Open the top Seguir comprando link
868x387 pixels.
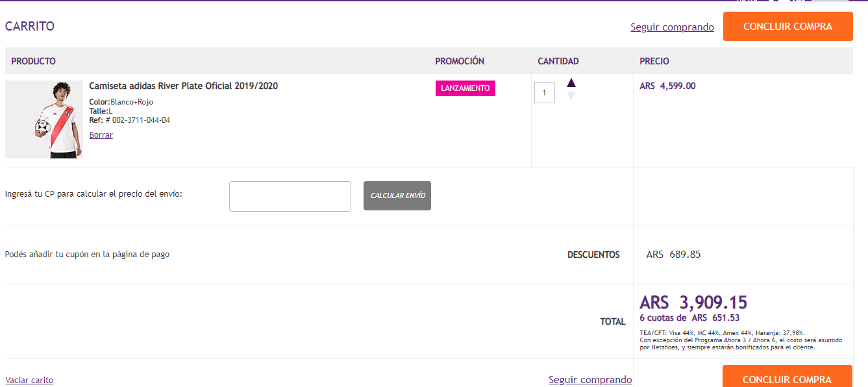click(672, 27)
